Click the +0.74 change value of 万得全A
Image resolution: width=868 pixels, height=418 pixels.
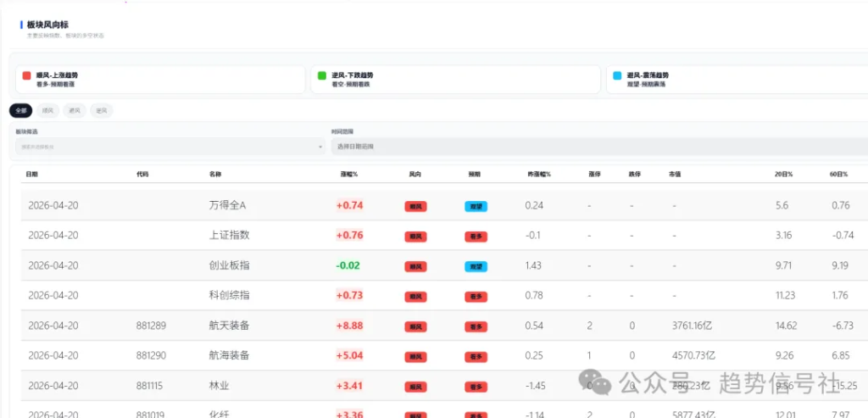pos(349,205)
